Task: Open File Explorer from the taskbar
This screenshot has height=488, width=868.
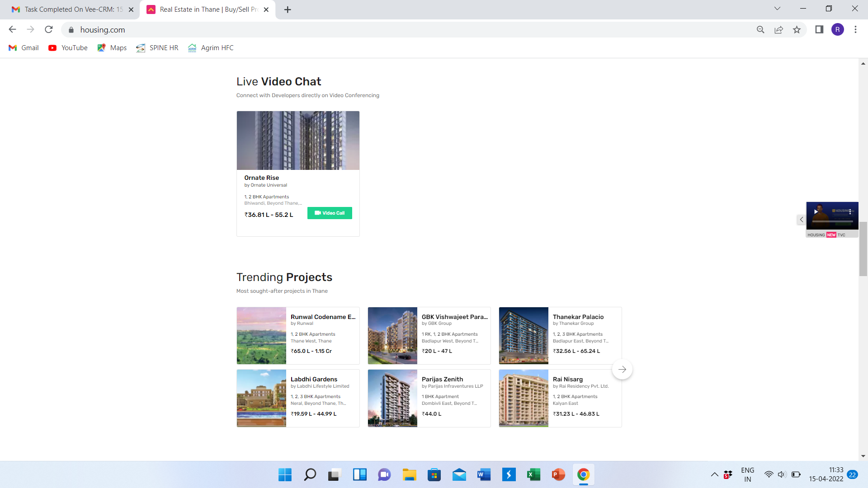Action: 410,475
